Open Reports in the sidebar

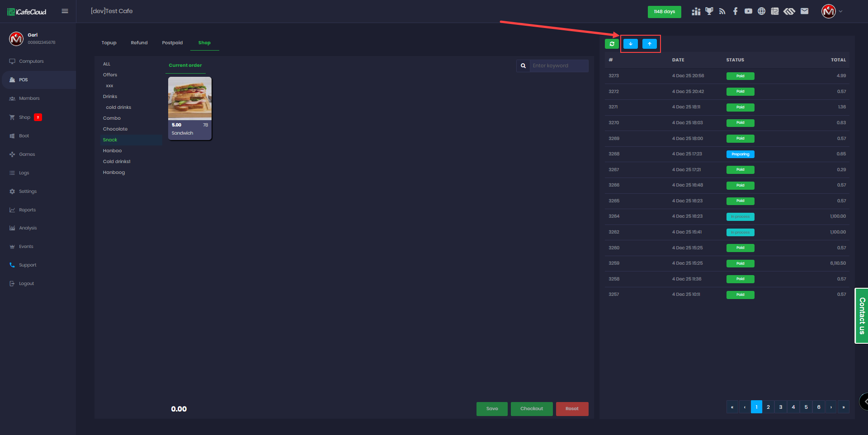(x=27, y=210)
